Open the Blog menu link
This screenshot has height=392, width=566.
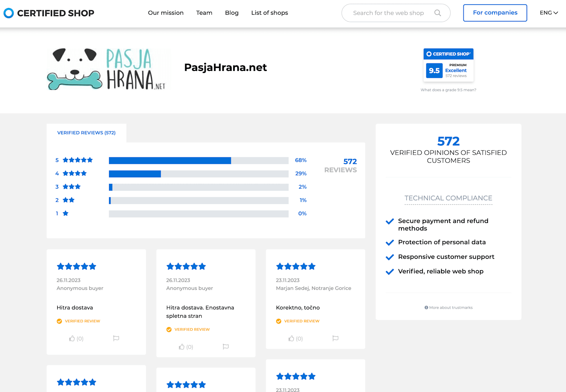coord(232,13)
